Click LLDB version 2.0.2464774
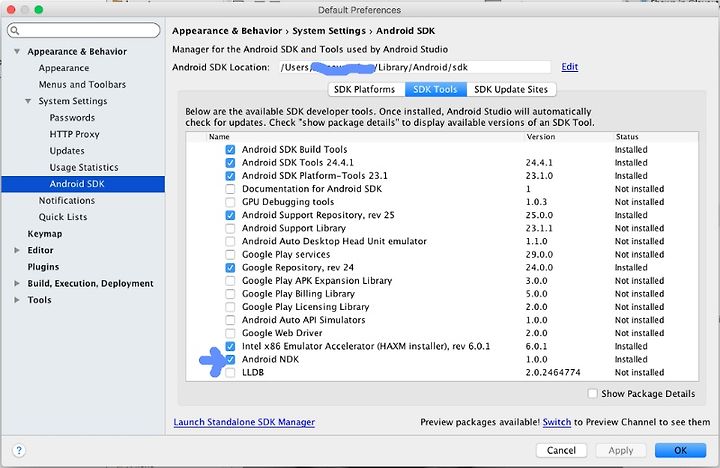720x468 pixels. tap(553, 372)
